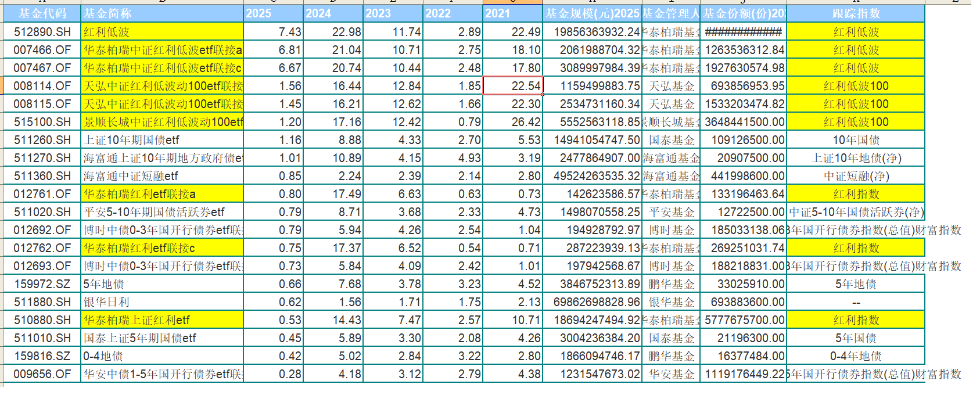Click fund code 008114.OF

pos(42,86)
